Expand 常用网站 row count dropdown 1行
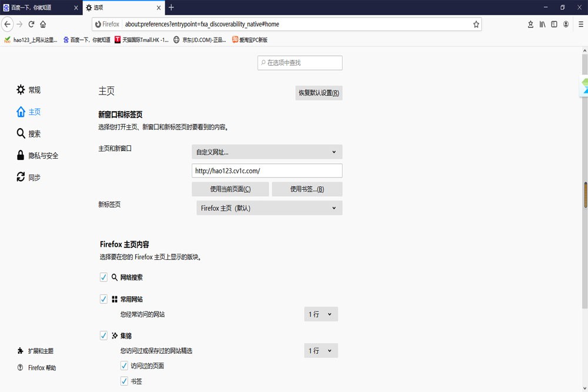588x392 pixels. 321,314
